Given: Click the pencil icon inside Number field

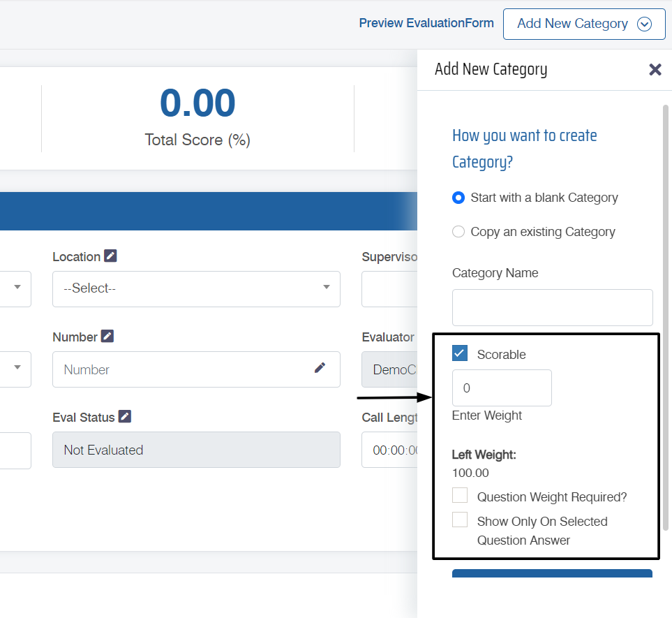Looking at the screenshot, I should (x=320, y=368).
